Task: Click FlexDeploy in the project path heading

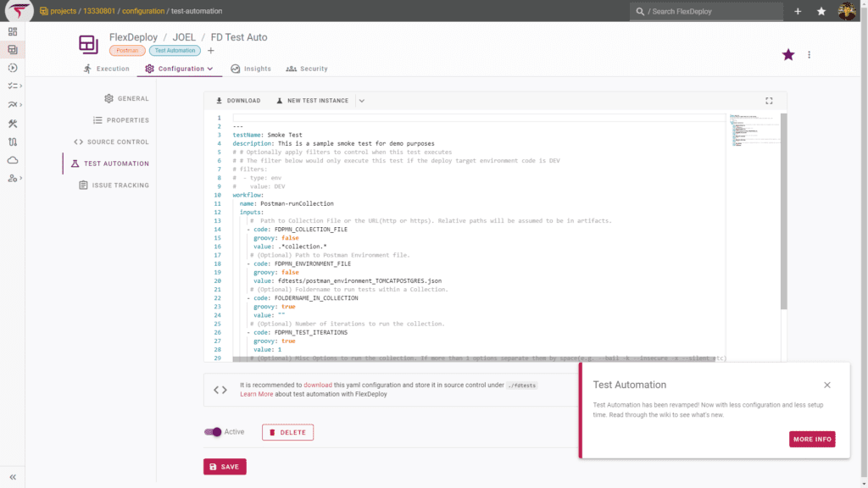Action: (133, 37)
